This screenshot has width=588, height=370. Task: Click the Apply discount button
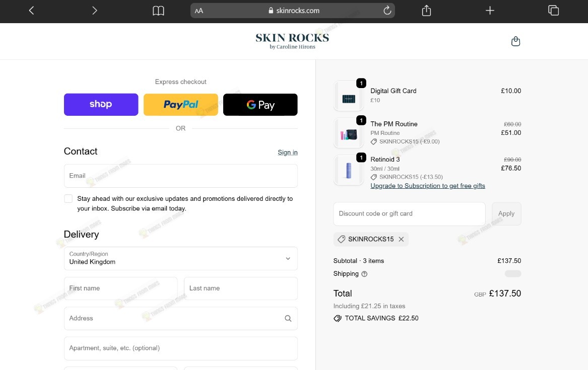point(506,214)
